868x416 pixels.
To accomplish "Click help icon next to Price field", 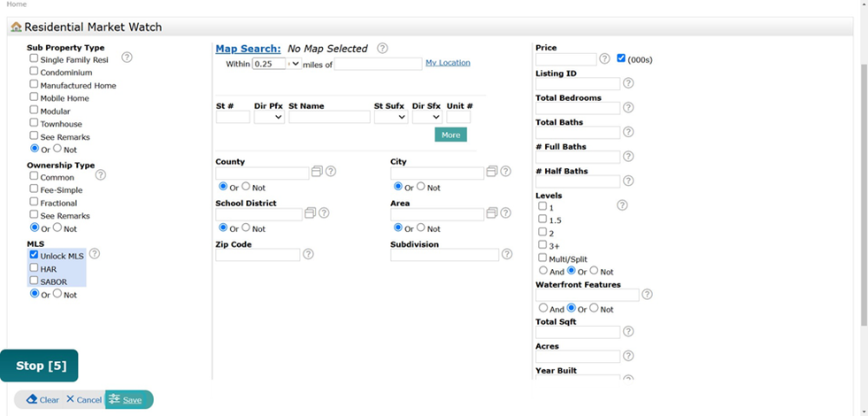I will pos(604,58).
